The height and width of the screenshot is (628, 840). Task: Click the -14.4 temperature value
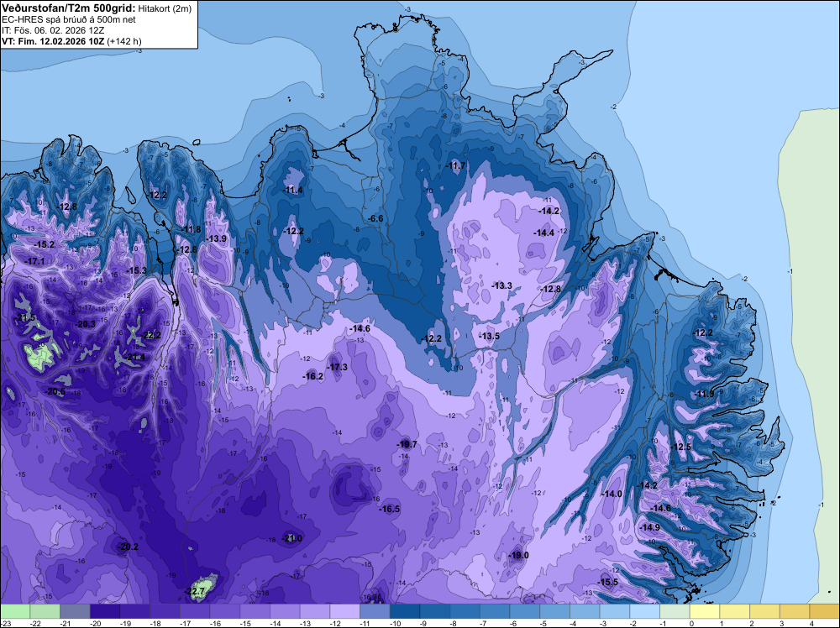click(543, 233)
